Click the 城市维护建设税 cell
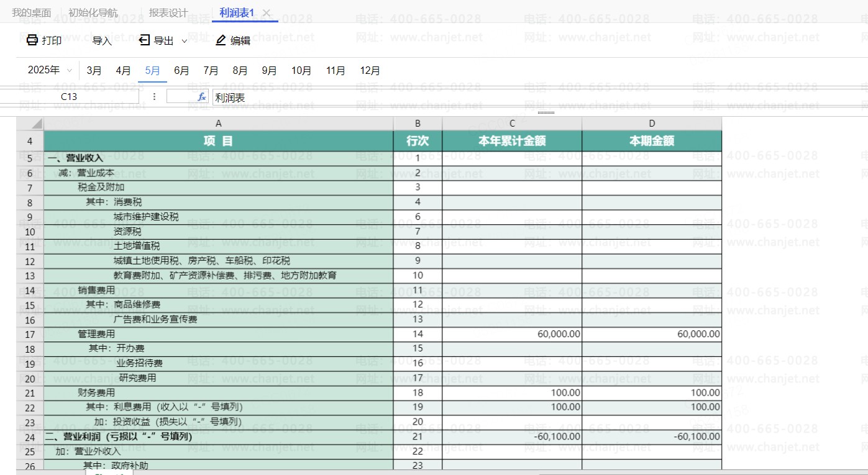868x475 pixels. [219, 217]
